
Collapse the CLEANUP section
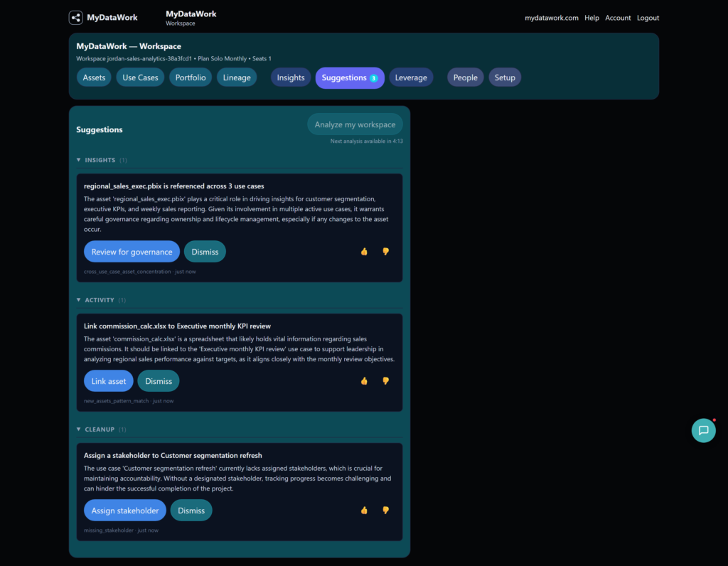[x=78, y=429]
